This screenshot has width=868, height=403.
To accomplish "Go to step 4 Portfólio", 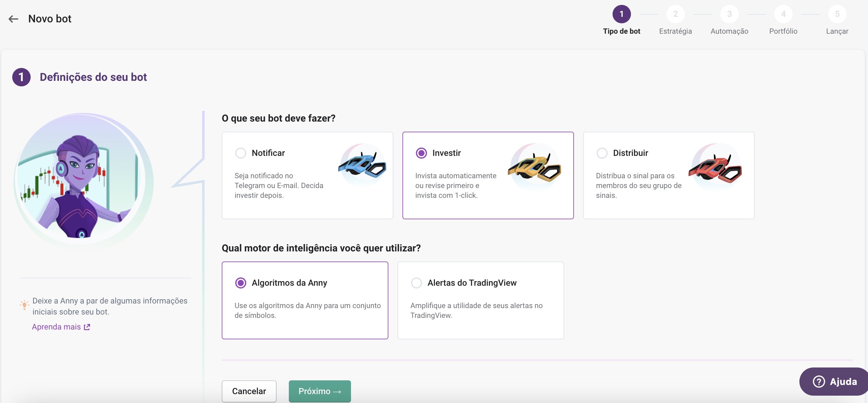I will coord(783,20).
